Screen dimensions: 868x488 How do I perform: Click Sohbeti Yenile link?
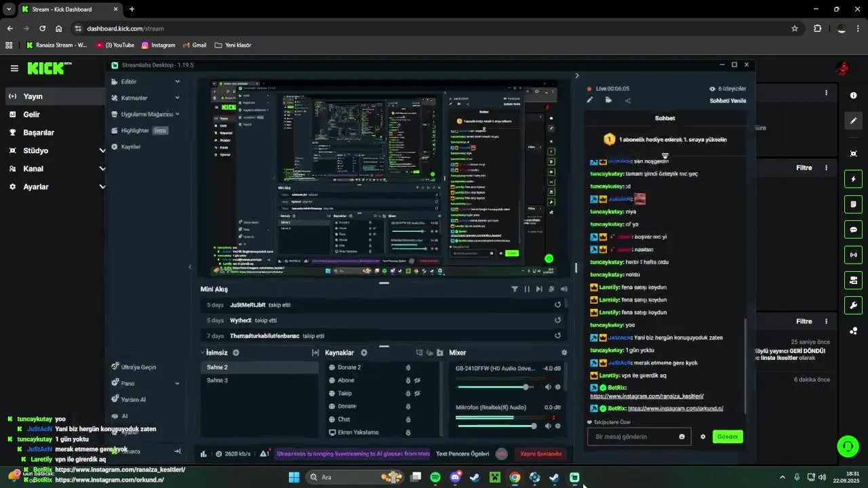728,101
